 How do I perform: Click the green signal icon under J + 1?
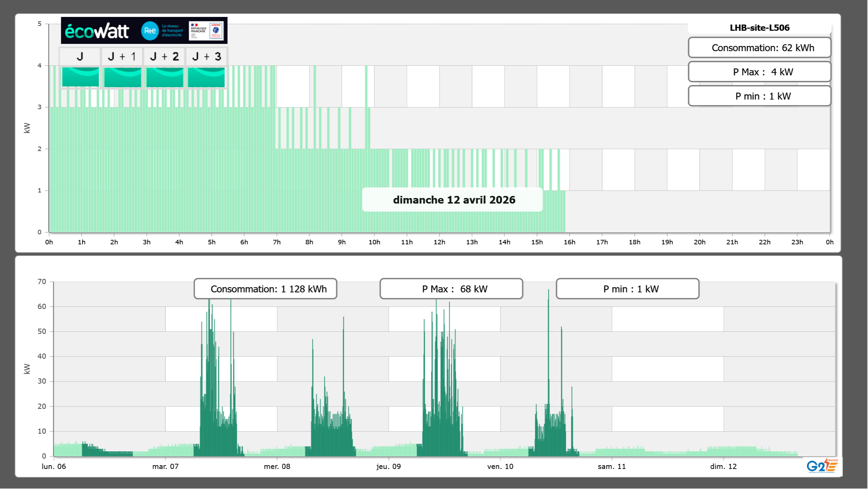(122, 77)
